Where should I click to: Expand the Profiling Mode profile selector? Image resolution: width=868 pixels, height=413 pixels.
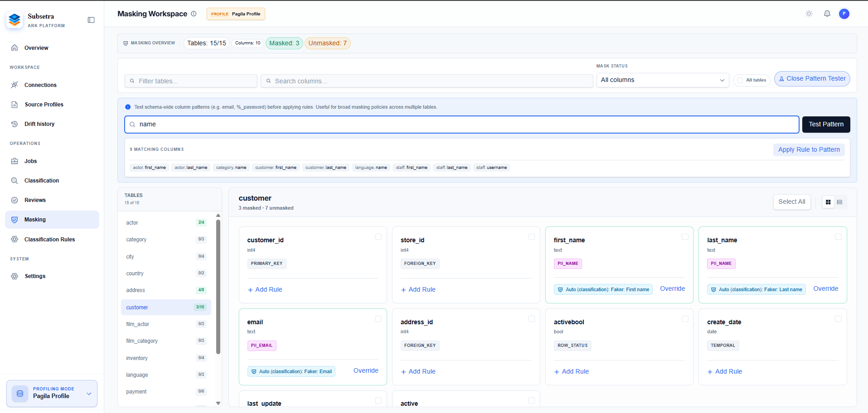[x=52, y=394]
